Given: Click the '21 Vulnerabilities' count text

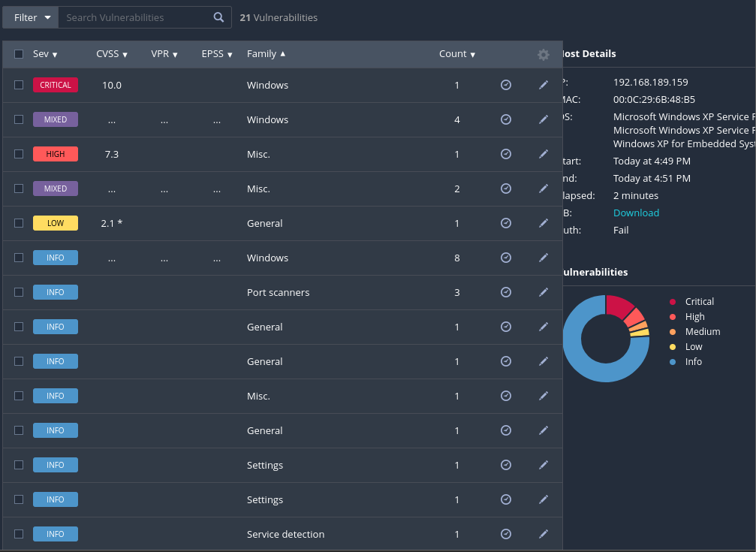Looking at the screenshot, I should tap(279, 17).
